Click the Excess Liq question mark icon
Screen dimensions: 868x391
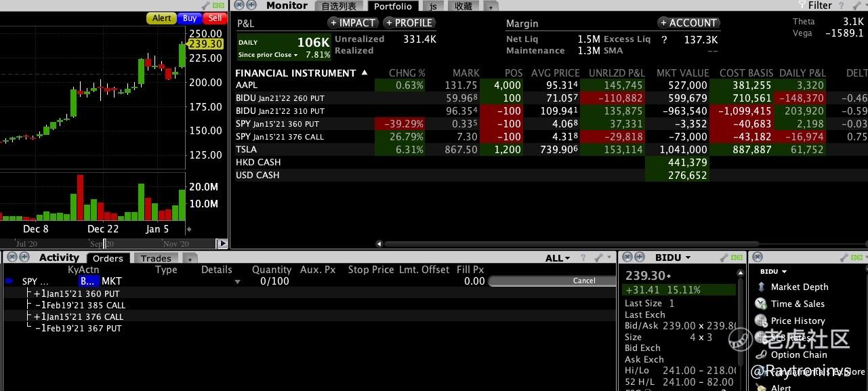(x=664, y=40)
